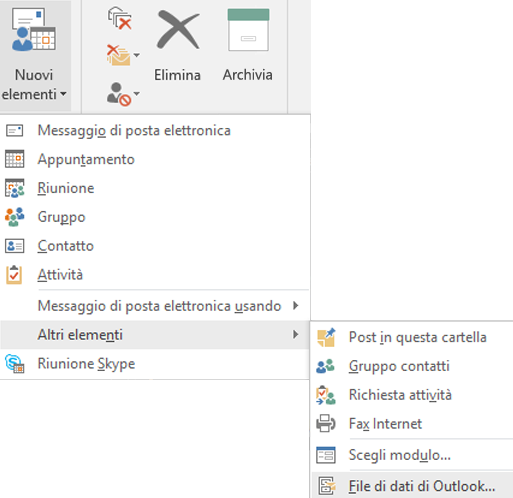Open Messaggio di posta elettronica usando submenu

(155, 306)
